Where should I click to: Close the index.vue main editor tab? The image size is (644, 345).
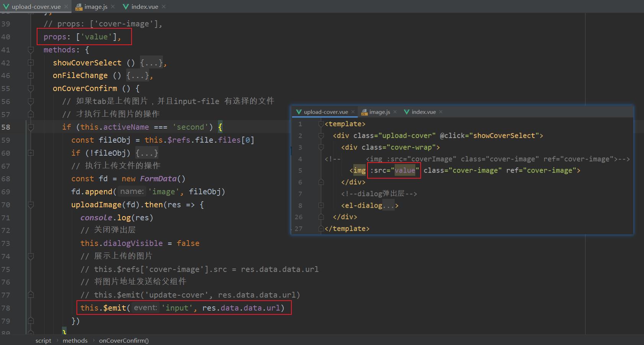click(164, 7)
